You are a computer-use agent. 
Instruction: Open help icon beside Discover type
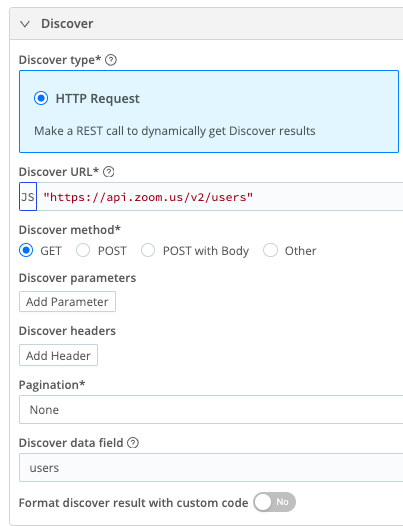coord(111,60)
